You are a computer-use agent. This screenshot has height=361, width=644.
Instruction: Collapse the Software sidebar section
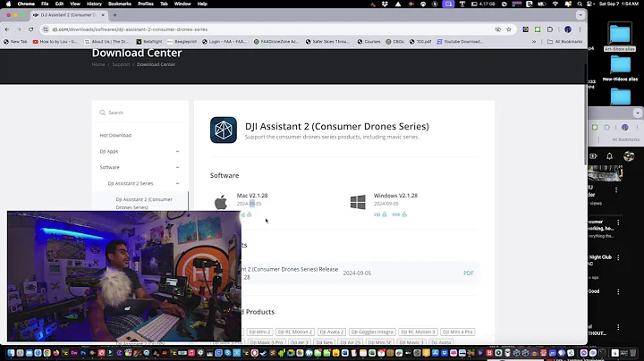coord(140,167)
